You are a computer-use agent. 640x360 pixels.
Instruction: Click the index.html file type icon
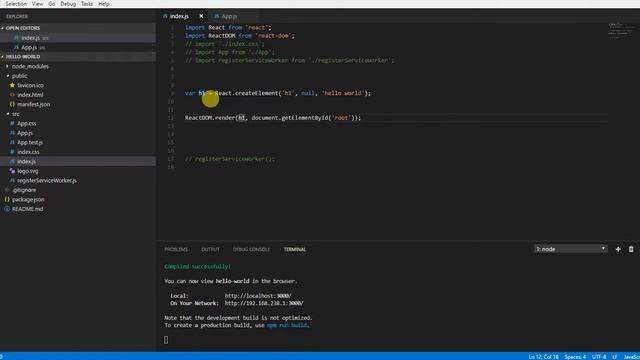(x=12, y=95)
